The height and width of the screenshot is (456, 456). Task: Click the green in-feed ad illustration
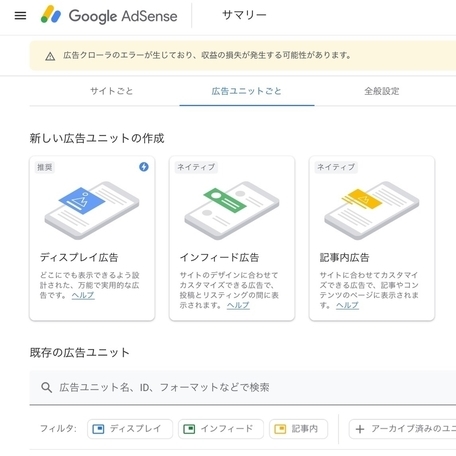coord(232,210)
